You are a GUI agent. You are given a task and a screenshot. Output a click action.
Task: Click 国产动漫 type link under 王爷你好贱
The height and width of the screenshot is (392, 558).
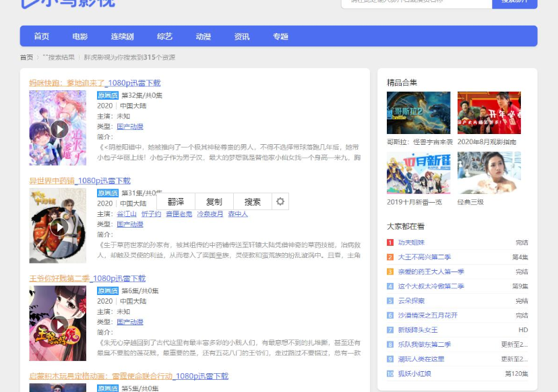pos(130,322)
